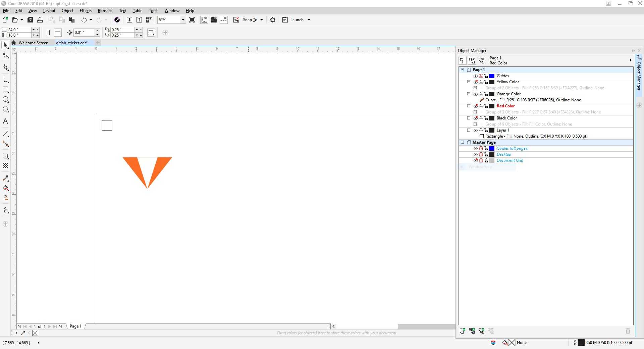644x349 pixels.
Task: Publish the document to PDF
Action: [149, 20]
